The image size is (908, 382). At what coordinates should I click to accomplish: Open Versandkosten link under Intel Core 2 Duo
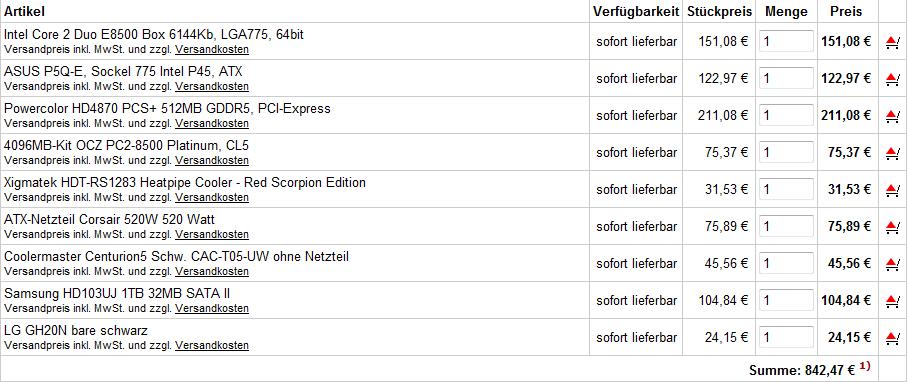tap(212, 49)
